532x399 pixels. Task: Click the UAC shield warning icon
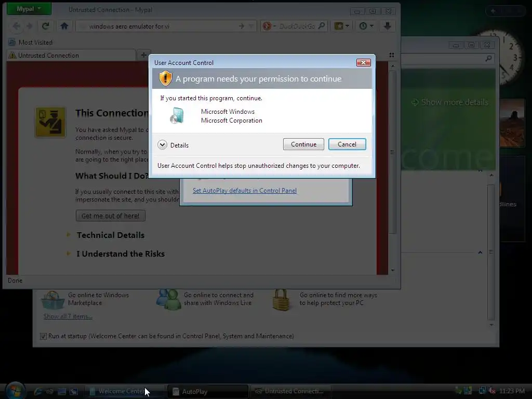tap(166, 78)
